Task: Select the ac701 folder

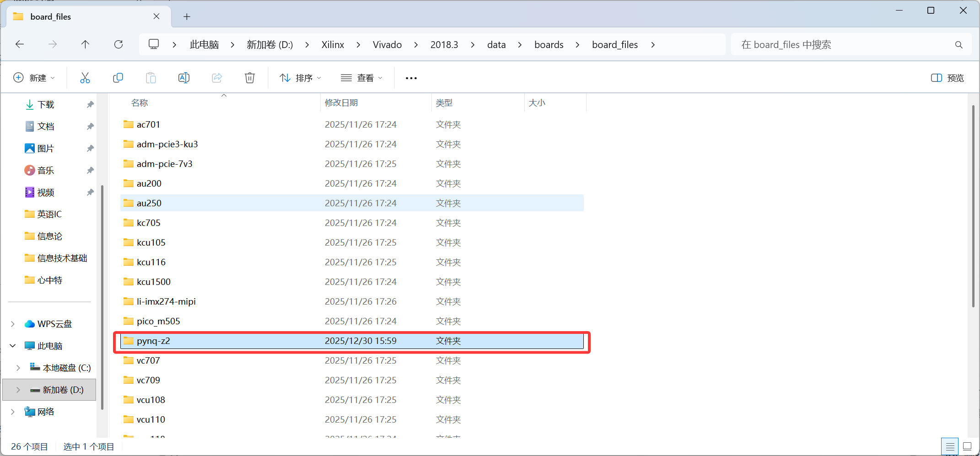Action: 352,124
